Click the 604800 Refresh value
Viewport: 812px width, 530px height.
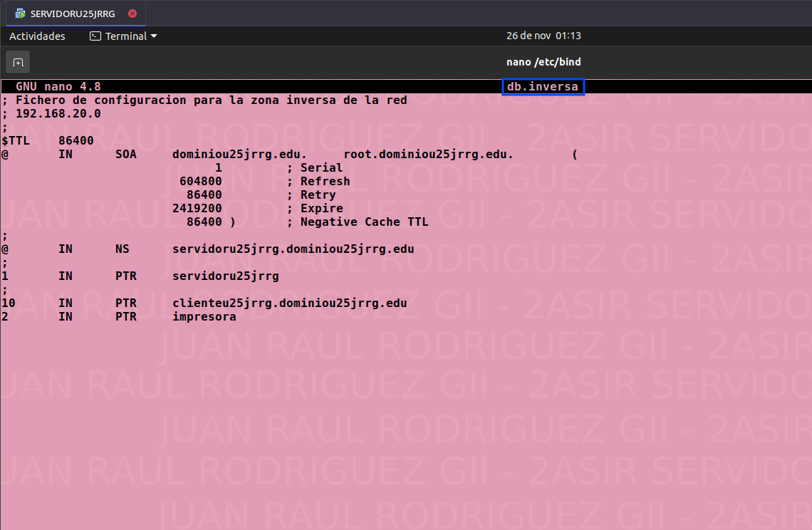201,182
